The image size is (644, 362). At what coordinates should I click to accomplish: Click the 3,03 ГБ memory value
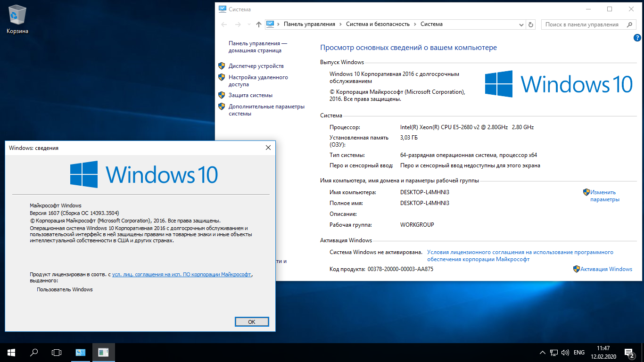tap(408, 138)
